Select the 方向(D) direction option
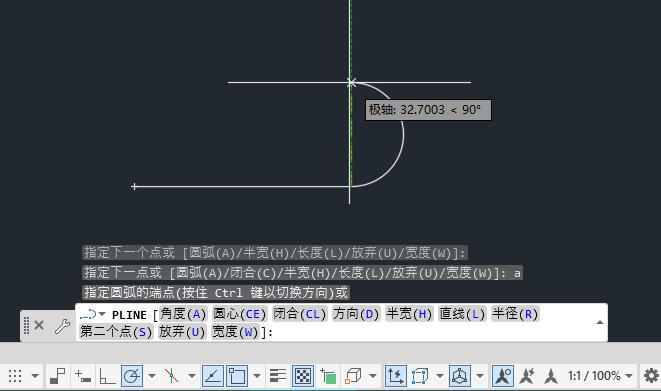Image resolution: width=661 pixels, height=391 pixels. pos(356,314)
